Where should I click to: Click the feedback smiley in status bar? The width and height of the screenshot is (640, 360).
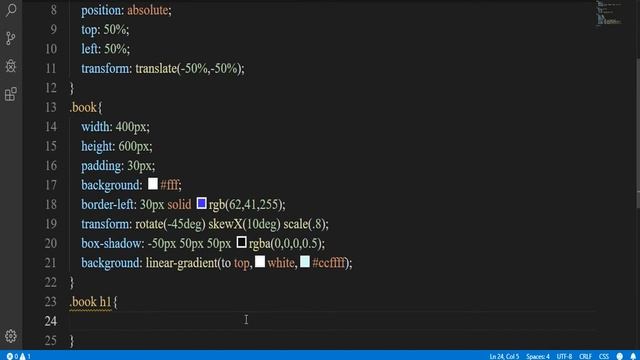(620, 356)
